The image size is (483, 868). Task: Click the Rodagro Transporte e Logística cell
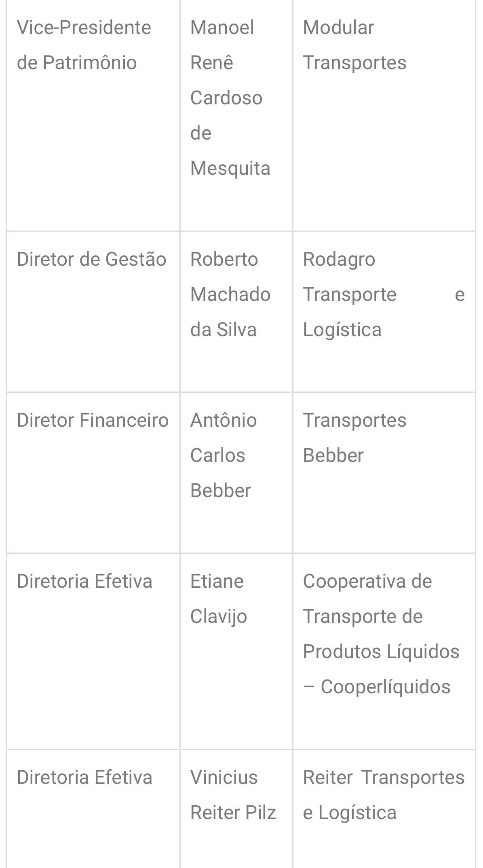pos(383,294)
